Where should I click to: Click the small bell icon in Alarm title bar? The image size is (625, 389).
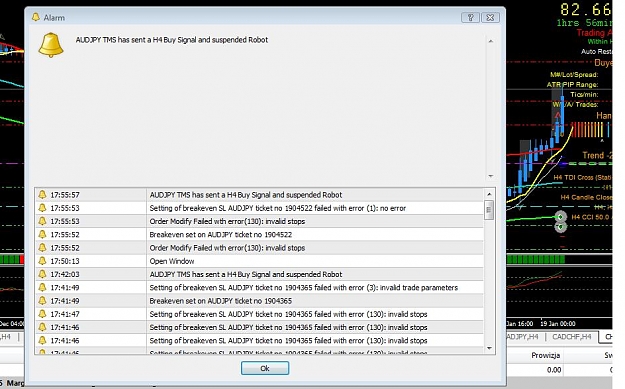point(36,17)
